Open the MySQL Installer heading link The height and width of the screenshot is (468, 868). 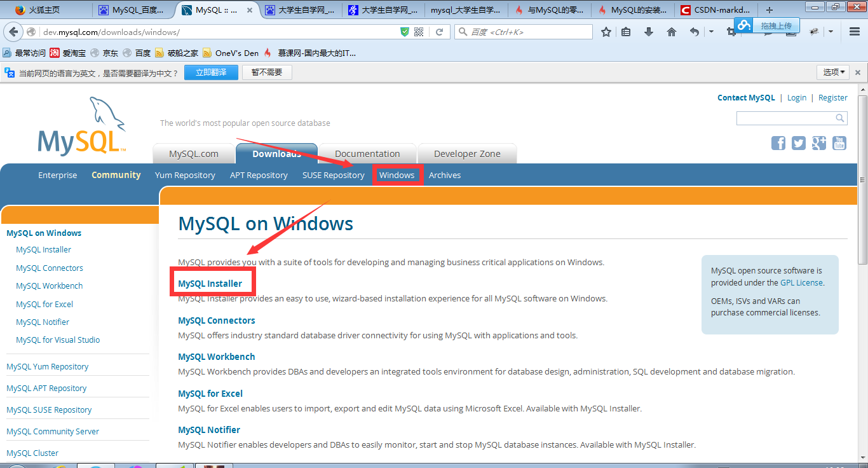210,284
